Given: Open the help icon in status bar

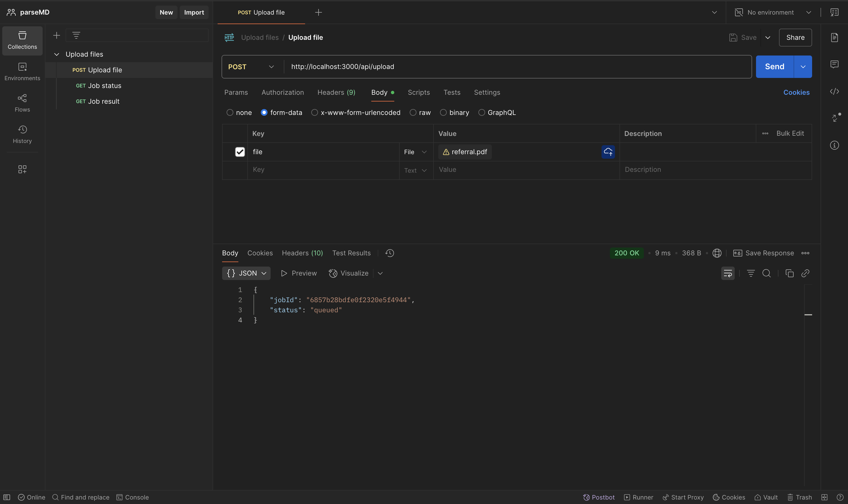Looking at the screenshot, I should (840, 497).
